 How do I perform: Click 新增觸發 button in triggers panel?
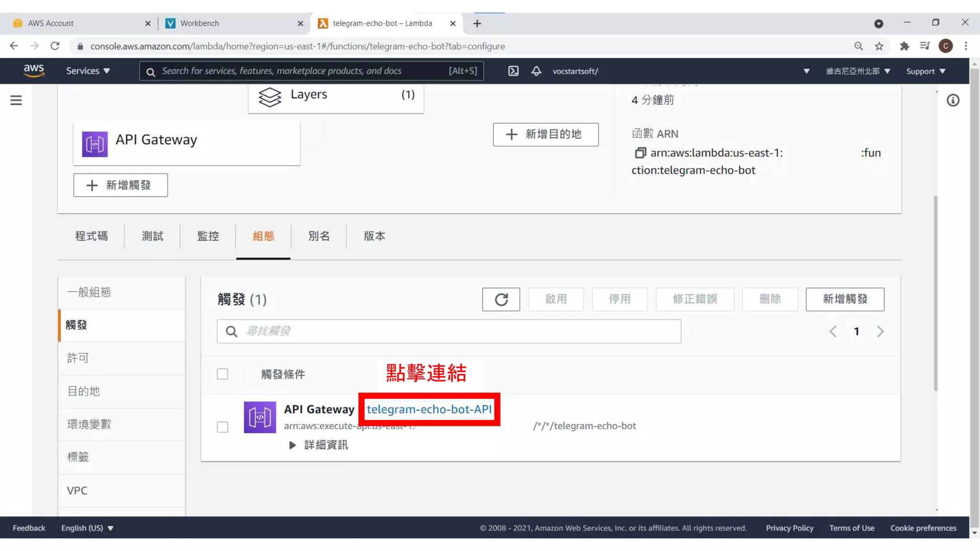tap(845, 299)
